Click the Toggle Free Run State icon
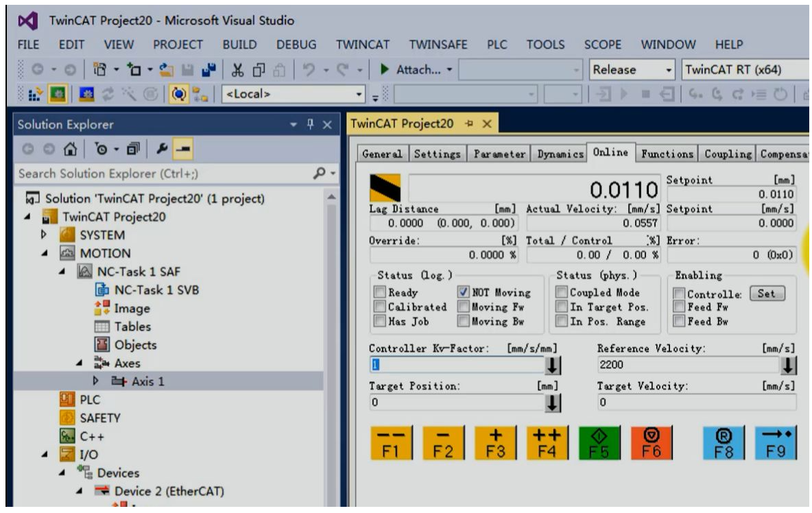The image size is (812, 513). pos(179,94)
